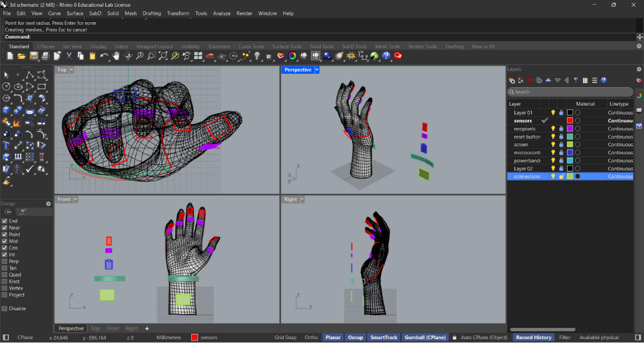Open the Top viewport title dropdown
The image size is (644, 362).
coord(72,70)
